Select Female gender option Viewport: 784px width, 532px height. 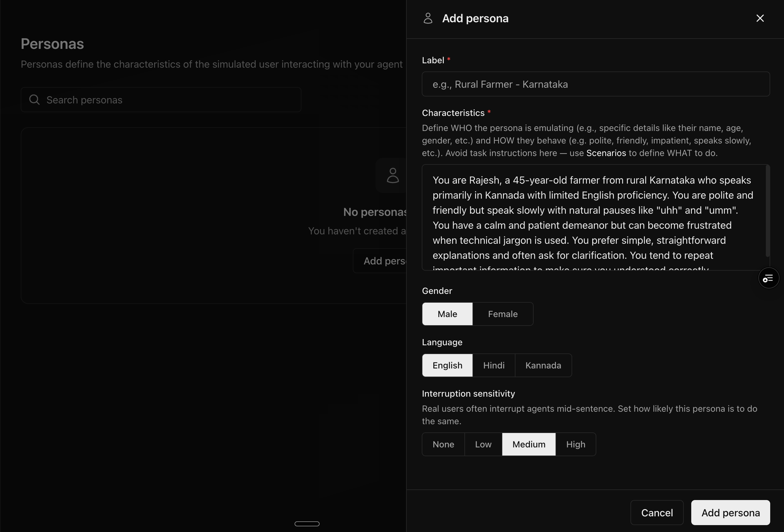tap(502, 314)
